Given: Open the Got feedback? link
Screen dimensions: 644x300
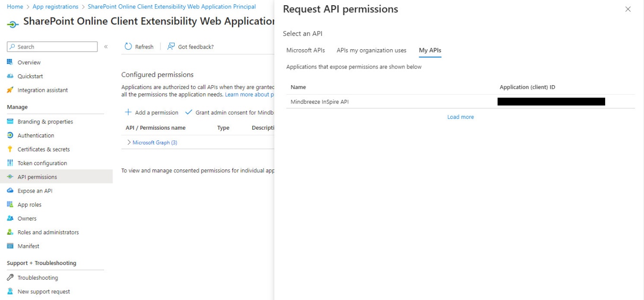Looking at the screenshot, I should pos(191,46).
